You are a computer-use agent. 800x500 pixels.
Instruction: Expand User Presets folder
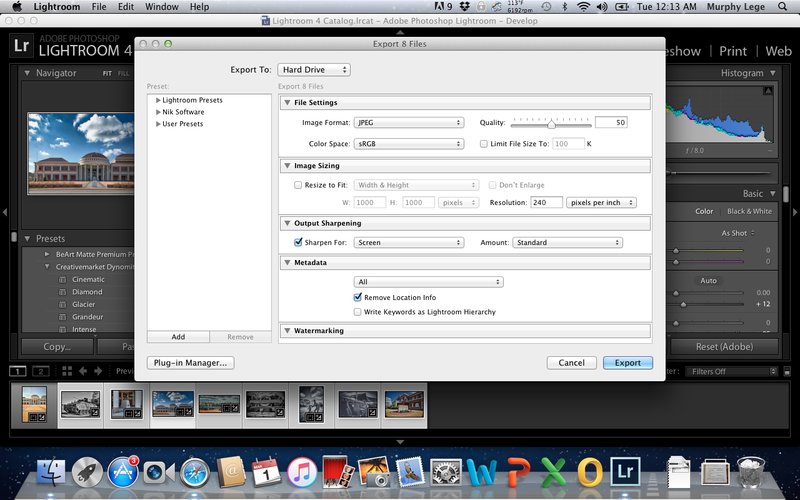pos(158,123)
